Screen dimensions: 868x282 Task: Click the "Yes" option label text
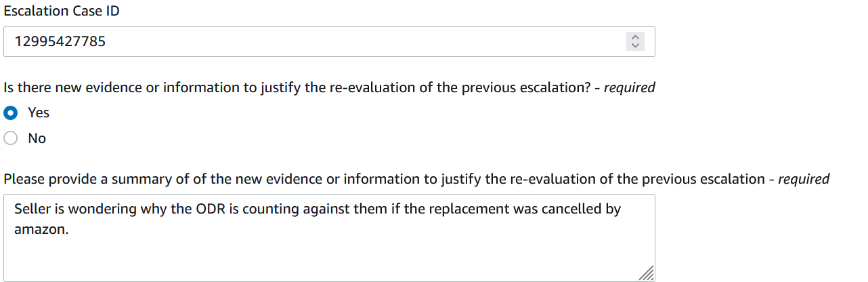(39, 113)
